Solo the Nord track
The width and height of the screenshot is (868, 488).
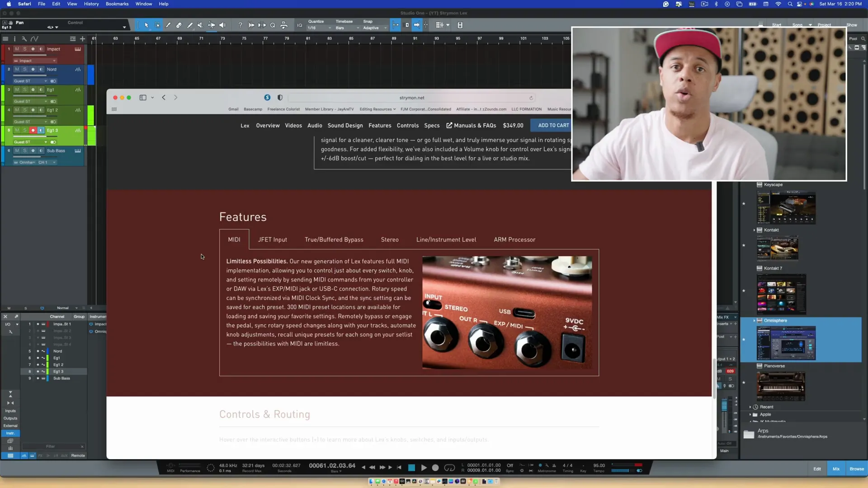tap(25, 69)
